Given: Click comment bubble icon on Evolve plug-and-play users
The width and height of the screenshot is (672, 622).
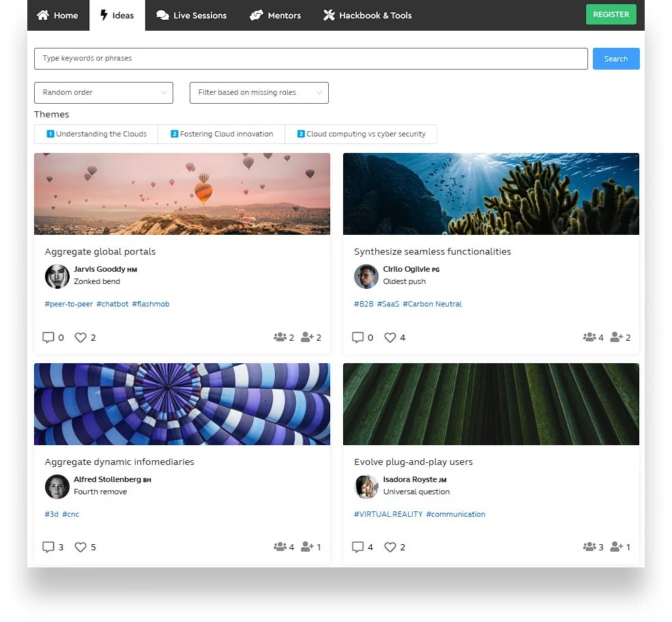Looking at the screenshot, I should [x=357, y=547].
